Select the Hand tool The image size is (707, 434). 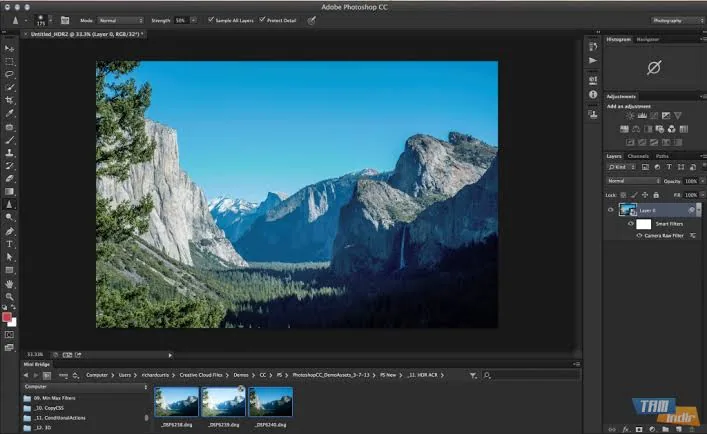pos(9,284)
